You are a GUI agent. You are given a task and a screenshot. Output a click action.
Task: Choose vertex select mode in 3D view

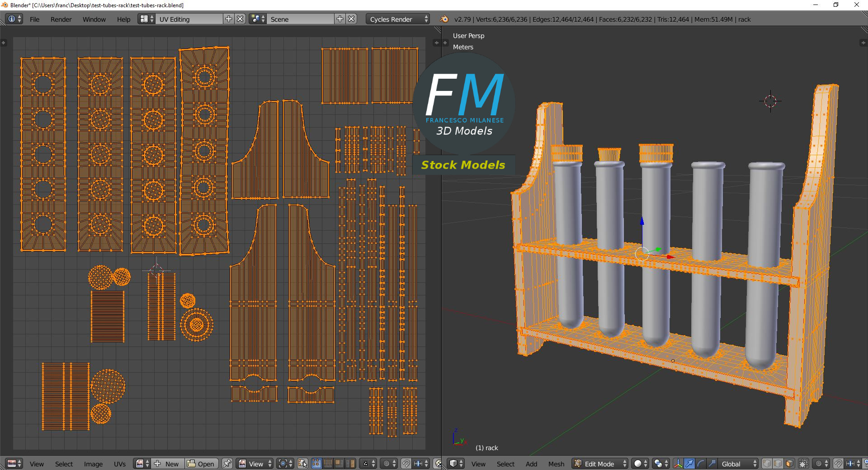click(767, 464)
